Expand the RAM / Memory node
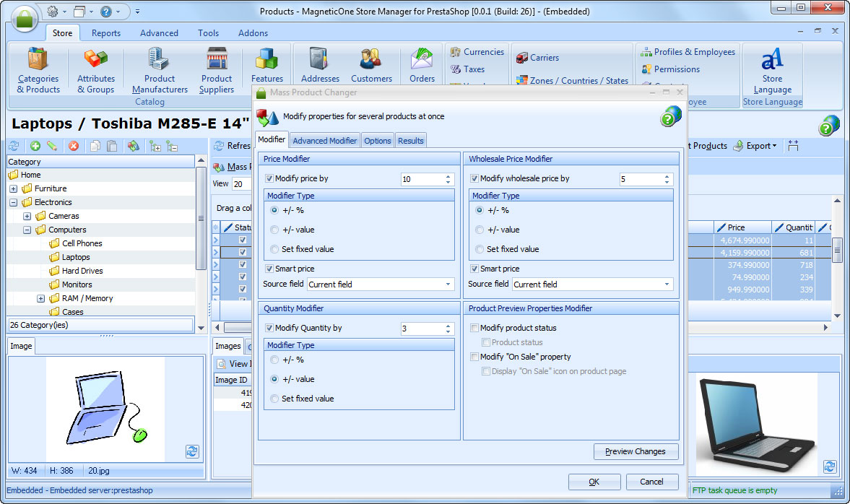Viewport: 850px width, 504px height. [x=40, y=299]
